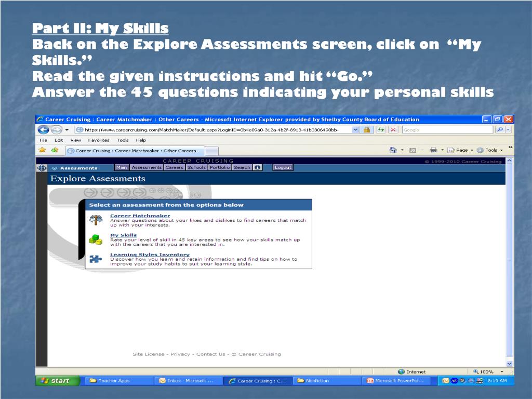Open the File menu
532x399 pixels.
[x=44, y=140]
